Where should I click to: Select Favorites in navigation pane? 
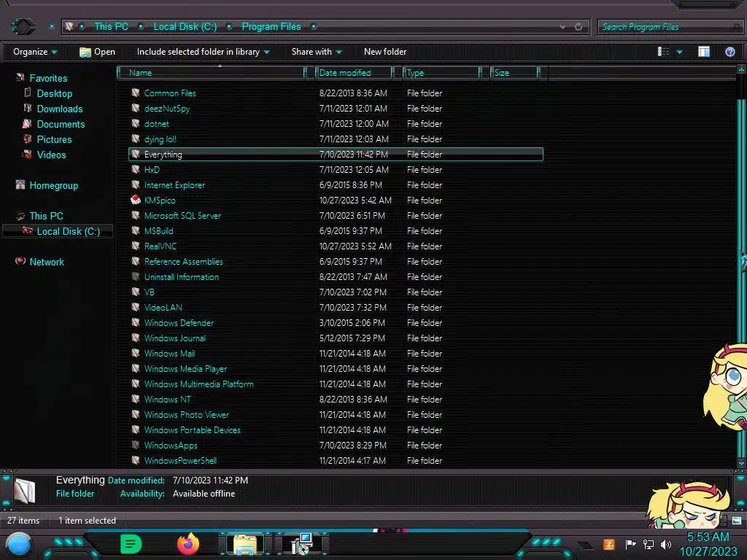pos(48,78)
